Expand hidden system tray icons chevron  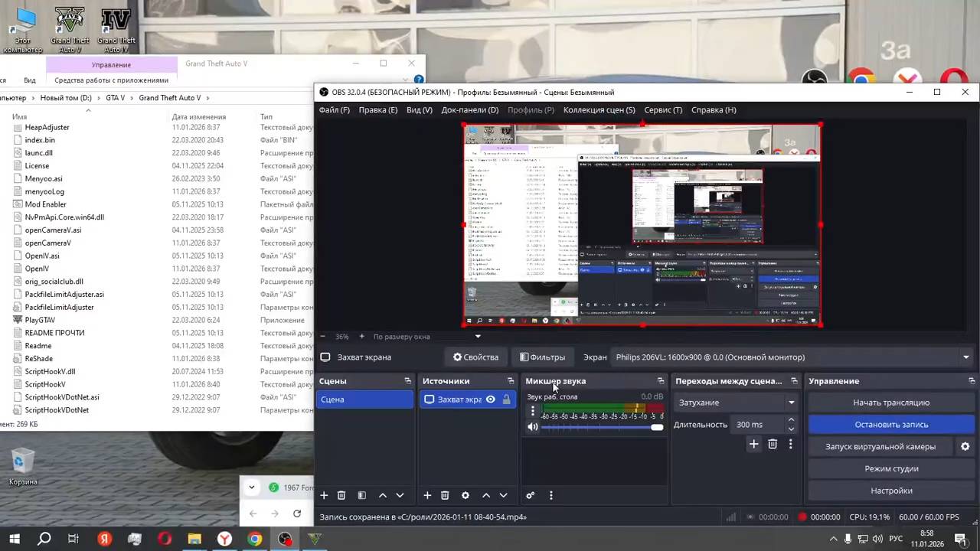click(x=833, y=539)
